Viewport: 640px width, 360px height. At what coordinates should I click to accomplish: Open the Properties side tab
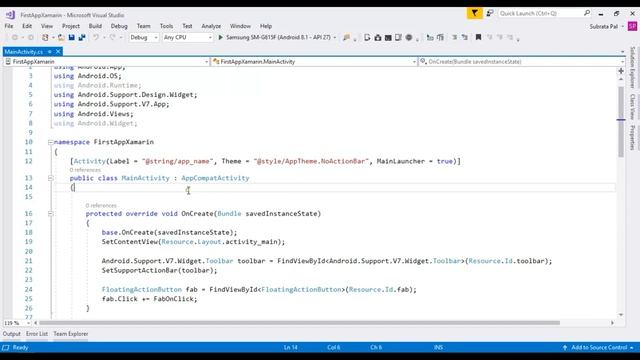point(632,138)
